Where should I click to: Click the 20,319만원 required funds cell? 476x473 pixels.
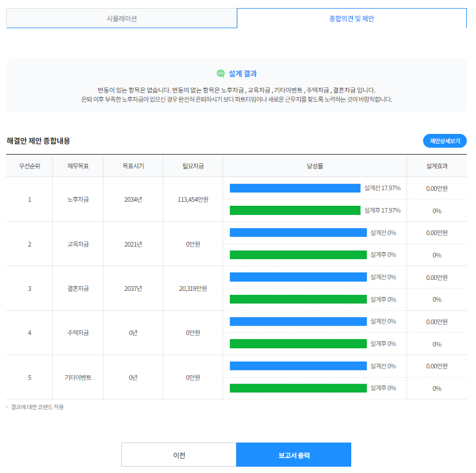coord(193,289)
